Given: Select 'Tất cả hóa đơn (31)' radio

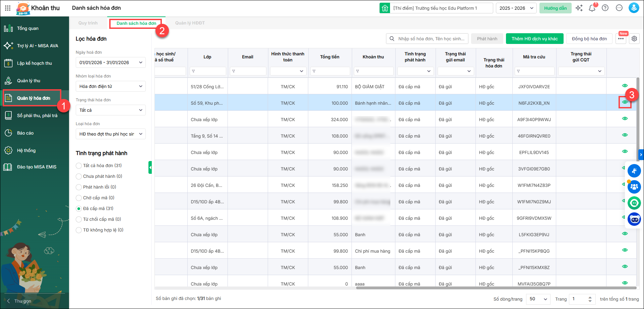Looking at the screenshot, I should point(79,166).
